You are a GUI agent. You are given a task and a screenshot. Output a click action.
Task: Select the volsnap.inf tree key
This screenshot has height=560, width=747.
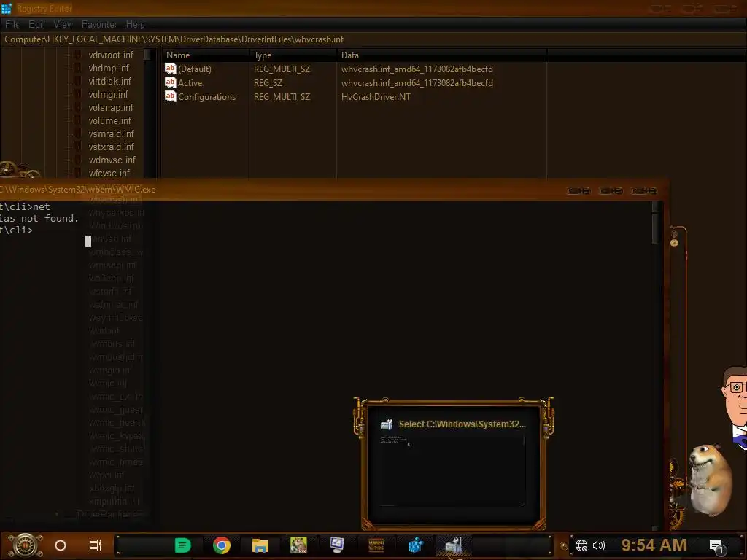point(111,108)
